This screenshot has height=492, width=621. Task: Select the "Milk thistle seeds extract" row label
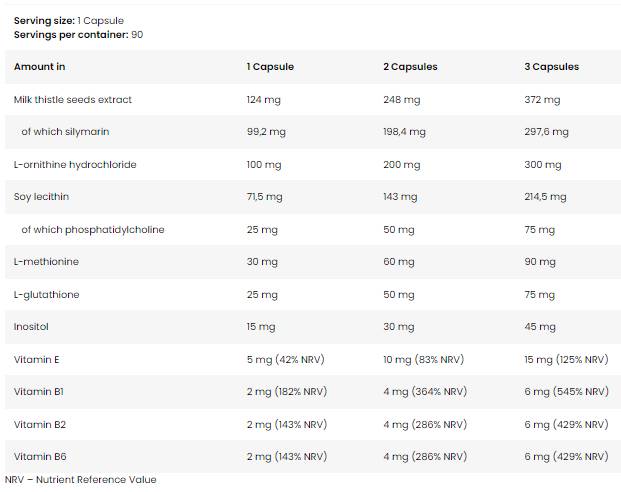73,100
